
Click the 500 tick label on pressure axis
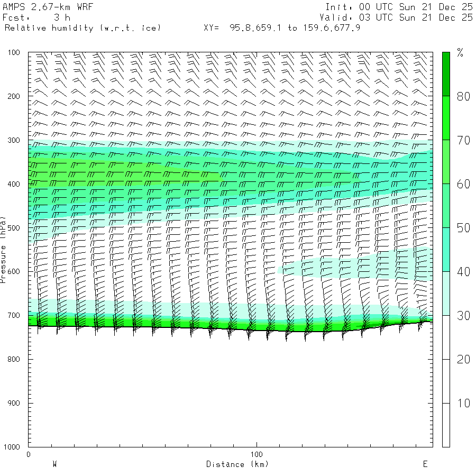[14, 228]
